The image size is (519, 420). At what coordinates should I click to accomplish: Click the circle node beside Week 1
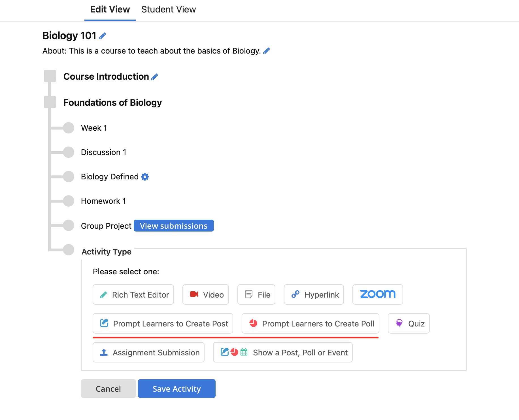(69, 128)
